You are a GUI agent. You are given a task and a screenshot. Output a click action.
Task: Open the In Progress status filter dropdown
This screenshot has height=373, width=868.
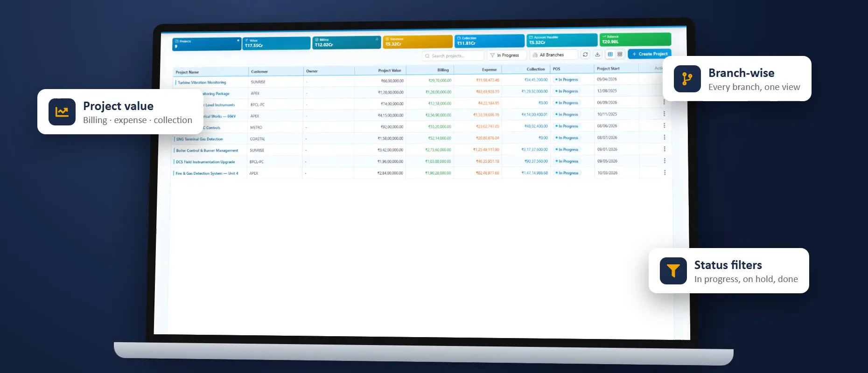[506, 55]
